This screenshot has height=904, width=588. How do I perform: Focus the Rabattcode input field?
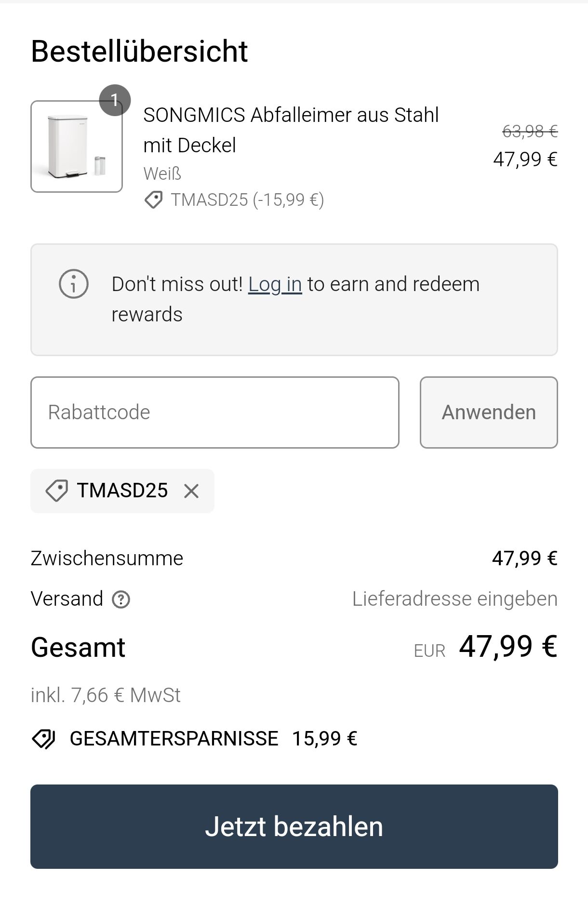point(215,412)
